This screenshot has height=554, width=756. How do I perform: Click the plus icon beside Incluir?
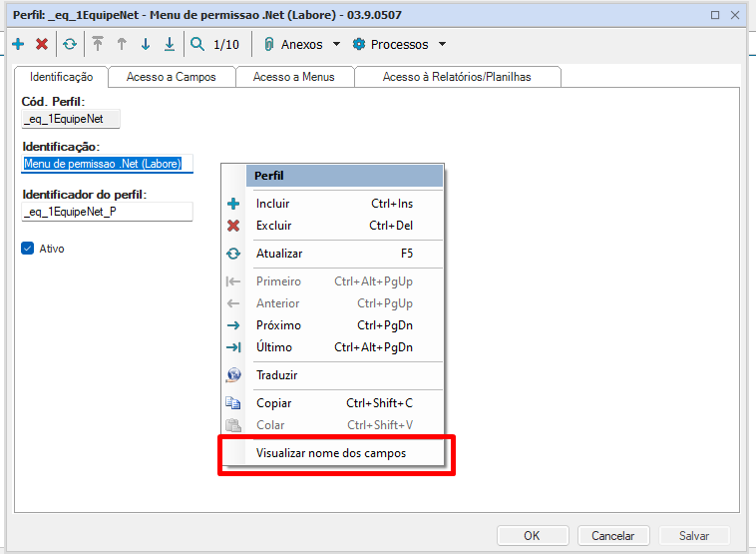tap(233, 204)
